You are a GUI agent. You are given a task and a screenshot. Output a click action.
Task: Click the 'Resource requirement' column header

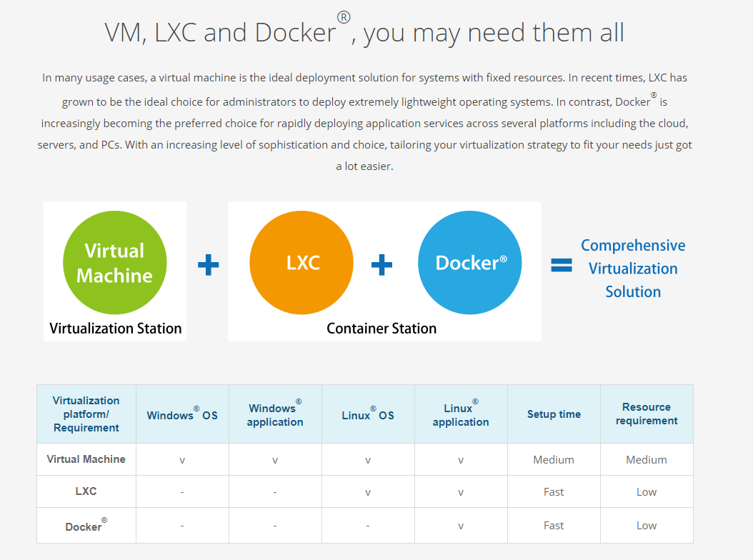[x=647, y=414]
